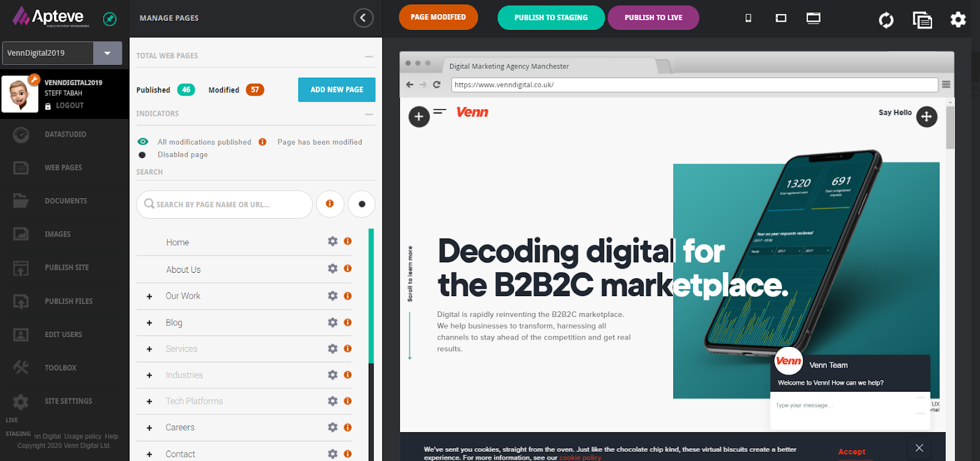980x461 pixels.
Task: Click modified indicator on Blog row
Action: pos(347,322)
